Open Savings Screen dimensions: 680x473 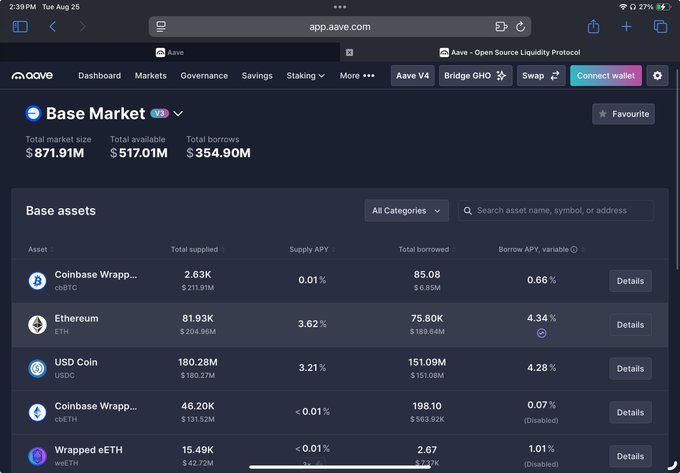[x=257, y=75]
